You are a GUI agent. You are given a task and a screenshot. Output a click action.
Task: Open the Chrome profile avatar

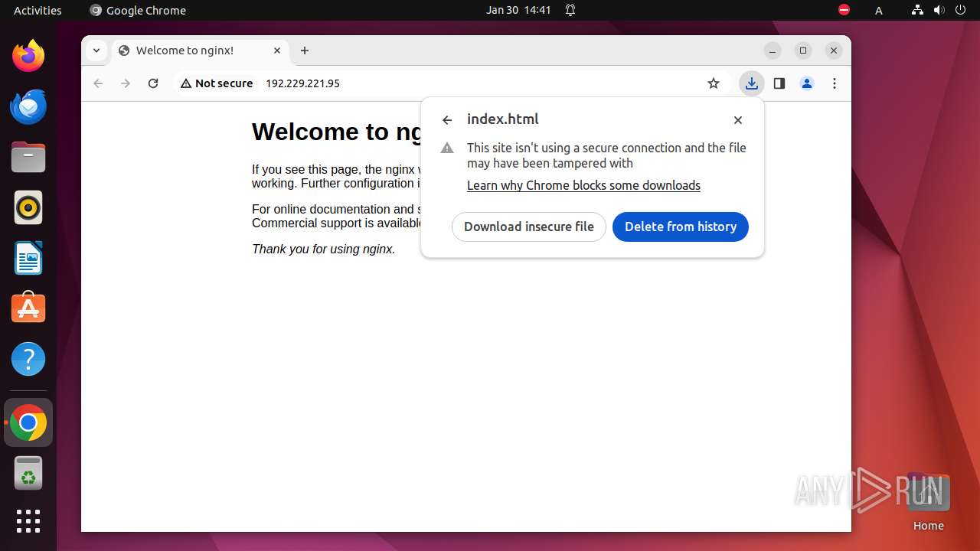pos(807,83)
